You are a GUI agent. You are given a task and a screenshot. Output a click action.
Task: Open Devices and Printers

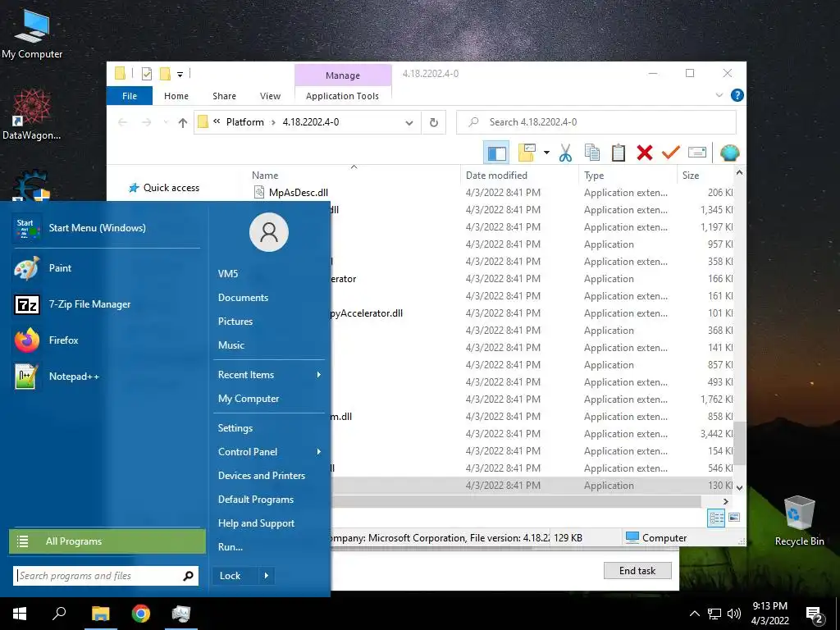262,476
